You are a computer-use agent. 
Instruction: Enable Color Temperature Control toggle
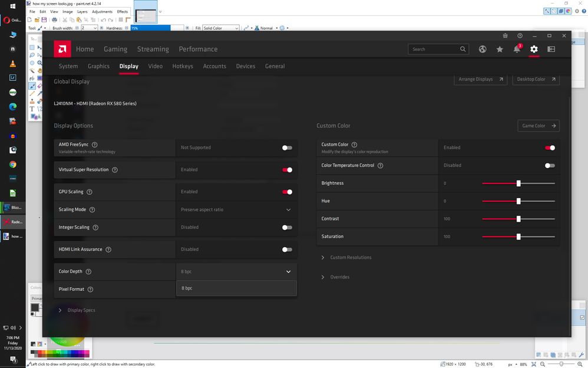click(x=550, y=166)
